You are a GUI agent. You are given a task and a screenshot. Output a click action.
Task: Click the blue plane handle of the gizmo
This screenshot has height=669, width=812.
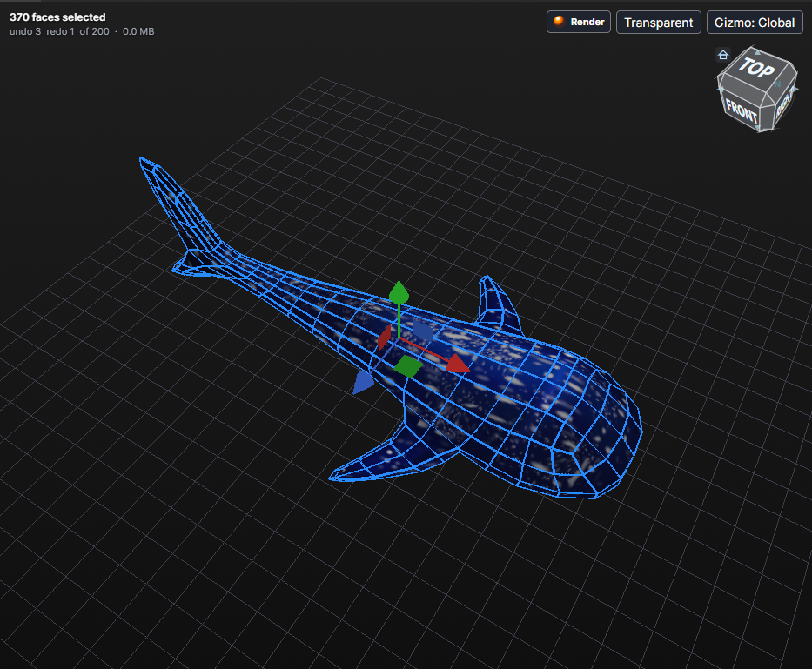click(423, 331)
